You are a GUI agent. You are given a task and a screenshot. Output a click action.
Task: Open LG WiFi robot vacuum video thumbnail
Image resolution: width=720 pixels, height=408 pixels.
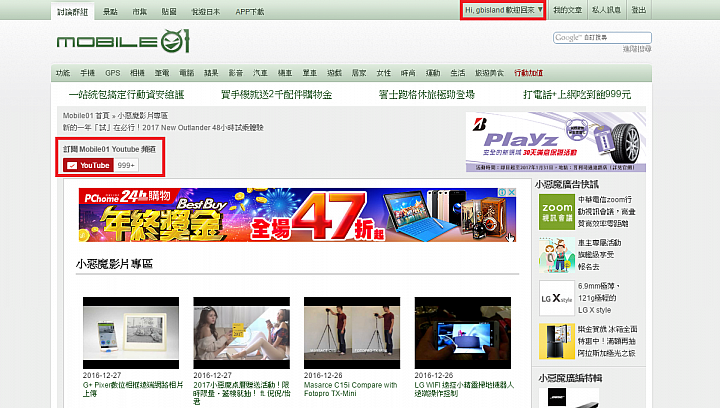coord(462,333)
